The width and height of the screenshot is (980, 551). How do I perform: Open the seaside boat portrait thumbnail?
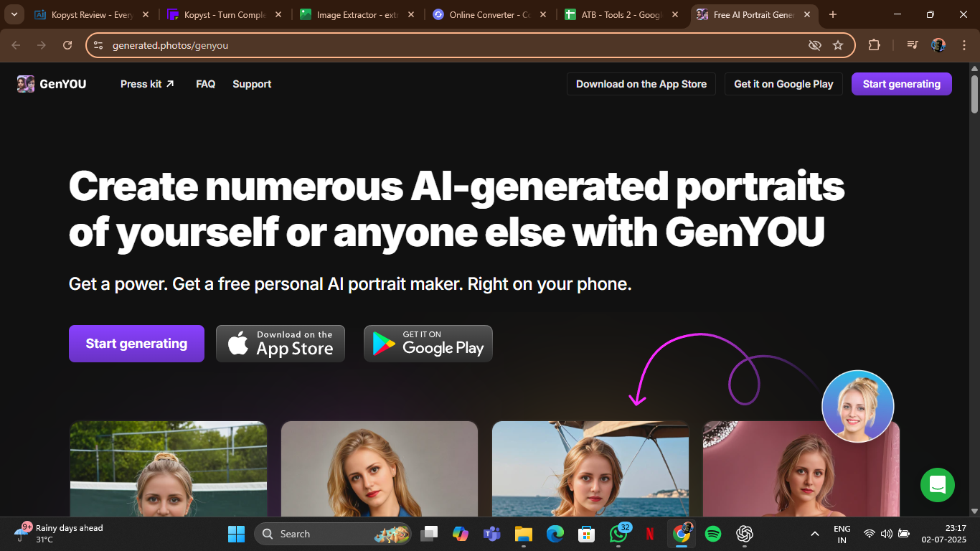(x=590, y=468)
